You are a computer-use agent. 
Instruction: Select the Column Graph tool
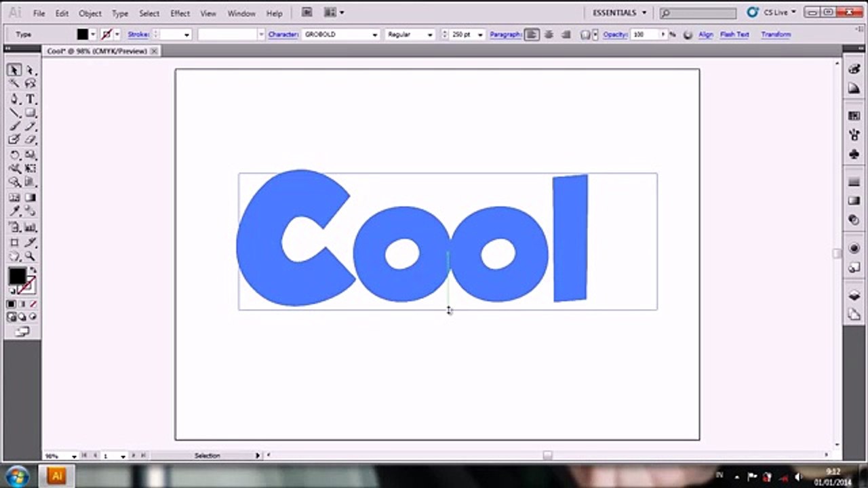tap(30, 228)
